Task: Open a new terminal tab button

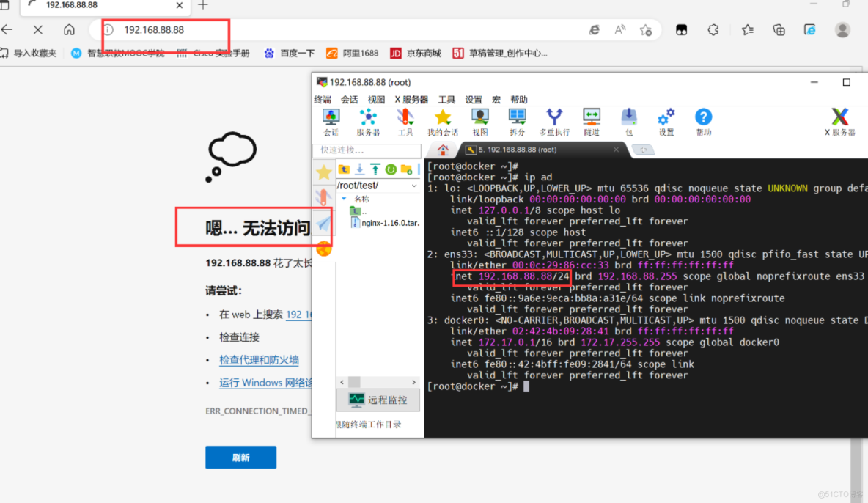Action: click(643, 150)
